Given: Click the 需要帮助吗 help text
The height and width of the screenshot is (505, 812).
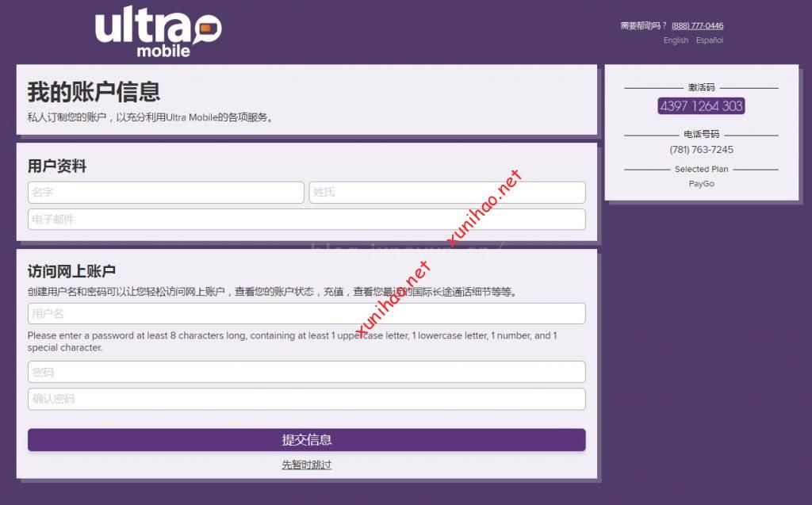Looking at the screenshot, I should pos(642,26).
